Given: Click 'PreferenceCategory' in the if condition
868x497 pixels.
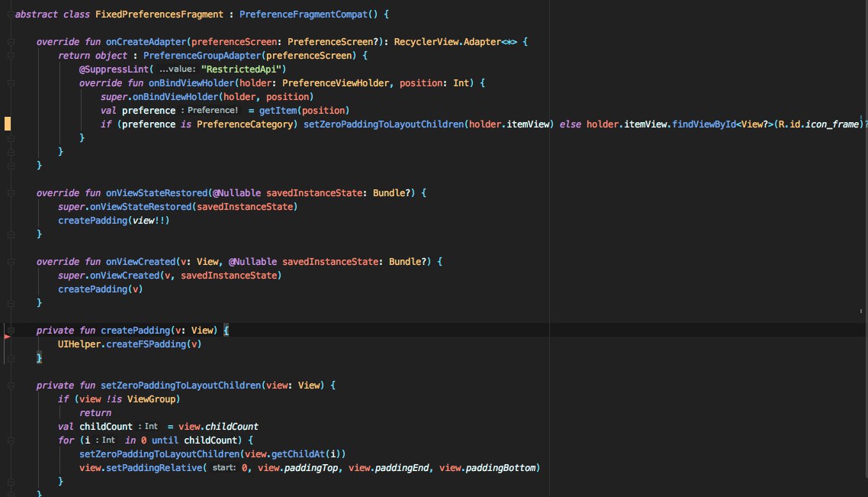Looking at the screenshot, I should (245, 124).
